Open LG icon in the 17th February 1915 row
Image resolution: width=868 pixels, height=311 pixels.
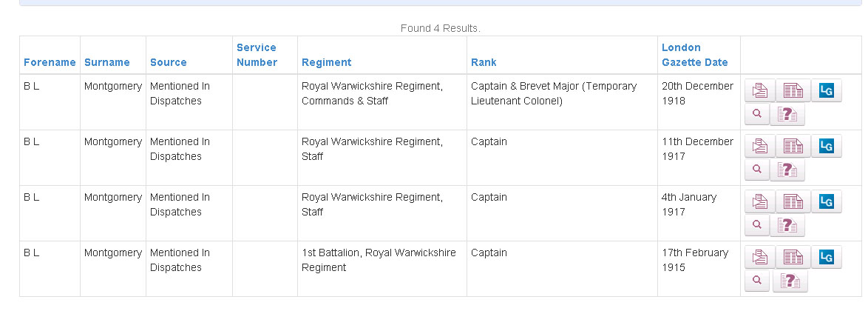[x=826, y=257]
